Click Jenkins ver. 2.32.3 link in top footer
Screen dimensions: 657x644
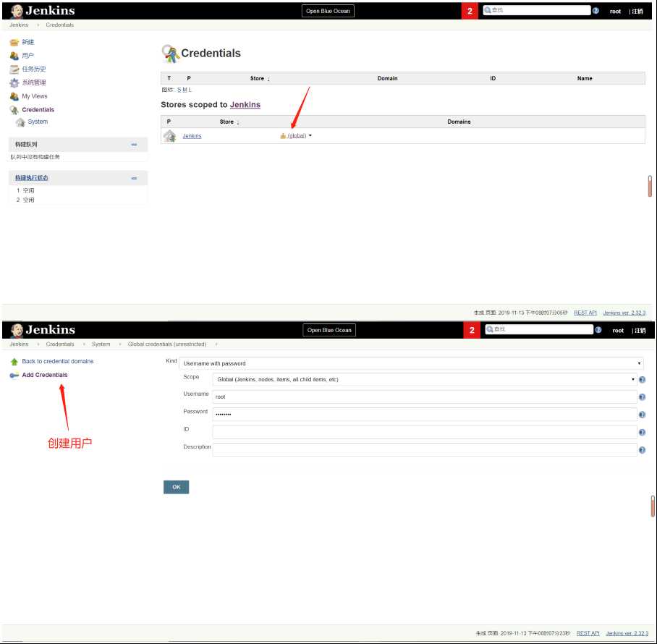(x=624, y=313)
